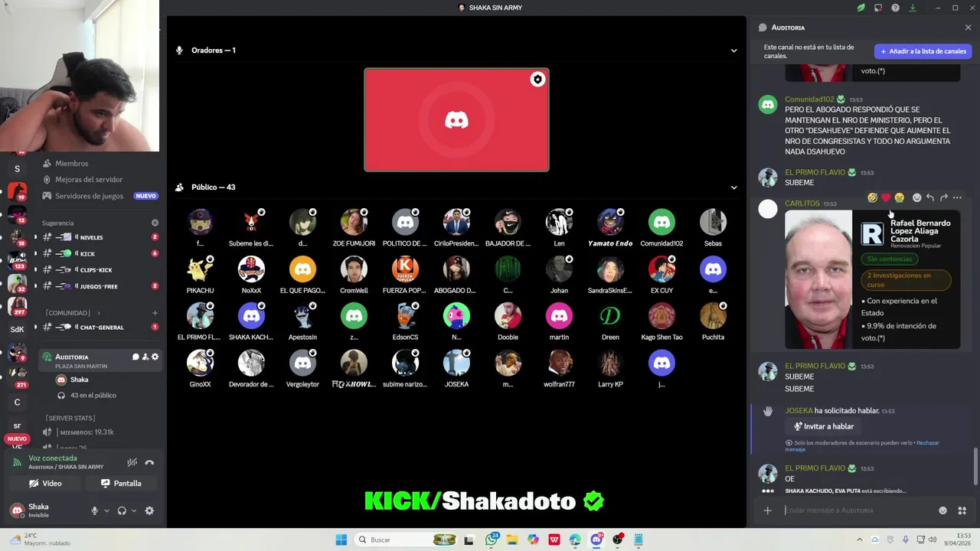Open Discord download icon in title bar

[913, 8]
